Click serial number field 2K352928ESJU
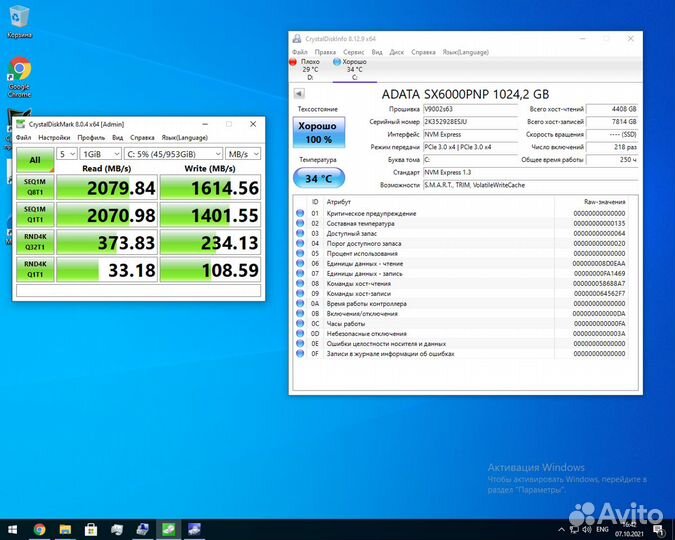This screenshot has width=675, height=540. (x=470, y=122)
